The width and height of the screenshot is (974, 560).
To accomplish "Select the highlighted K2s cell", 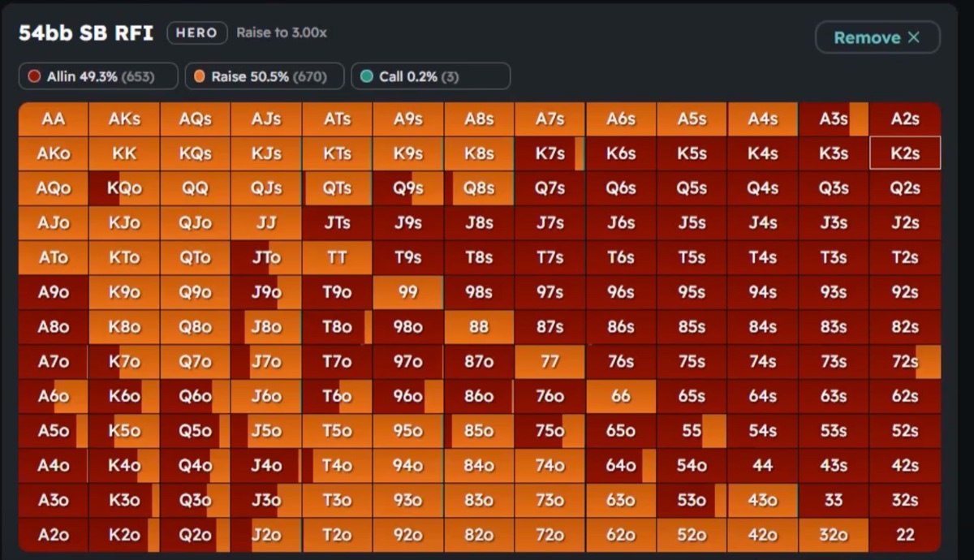I will click(904, 153).
